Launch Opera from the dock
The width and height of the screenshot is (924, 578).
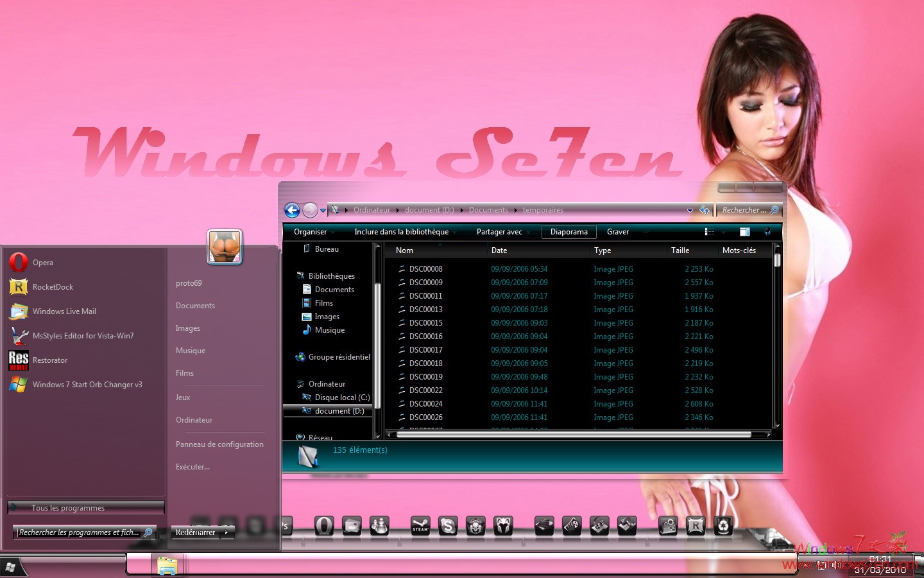[x=324, y=526]
